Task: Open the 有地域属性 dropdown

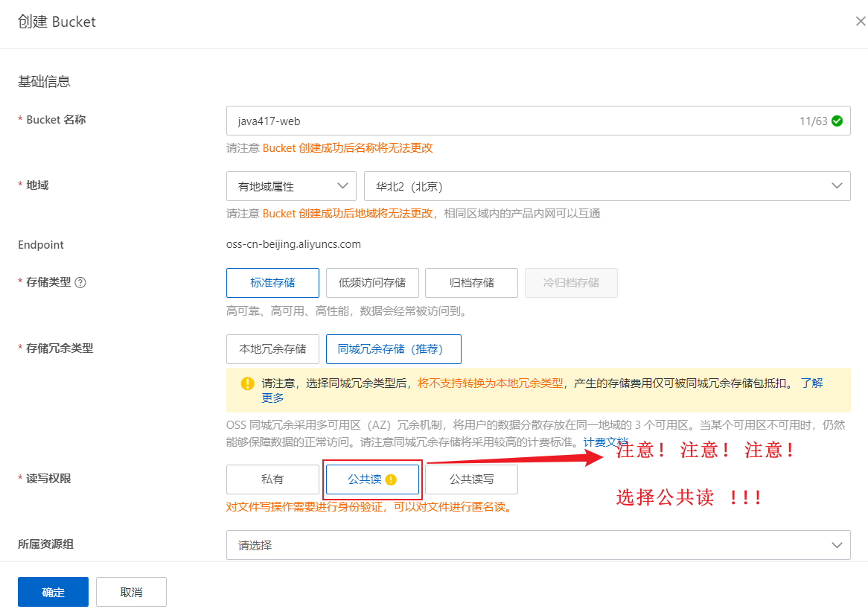Action: click(291, 186)
